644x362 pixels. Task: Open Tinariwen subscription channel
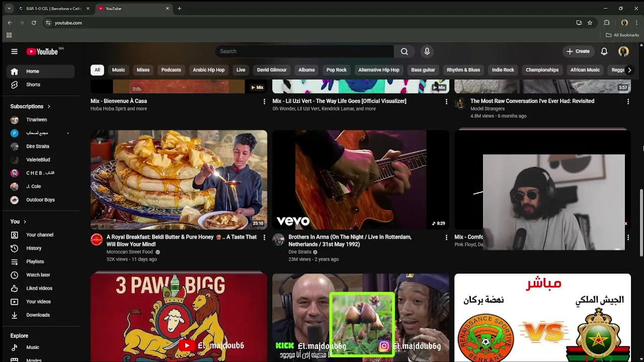coord(40,120)
